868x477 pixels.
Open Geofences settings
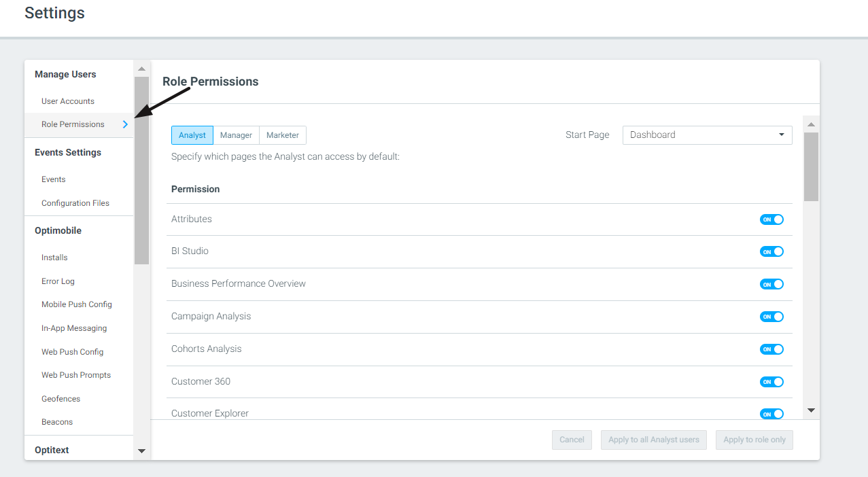(x=60, y=399)
